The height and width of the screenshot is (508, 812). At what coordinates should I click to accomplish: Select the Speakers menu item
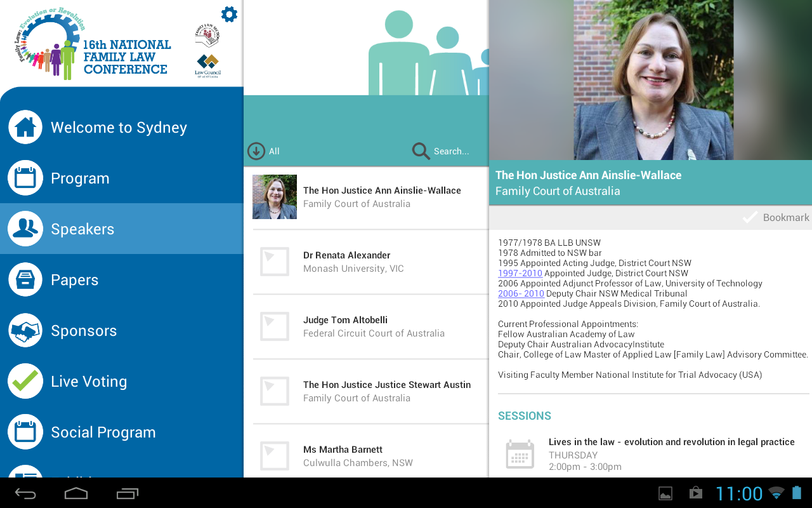click(x=122, y=229)
